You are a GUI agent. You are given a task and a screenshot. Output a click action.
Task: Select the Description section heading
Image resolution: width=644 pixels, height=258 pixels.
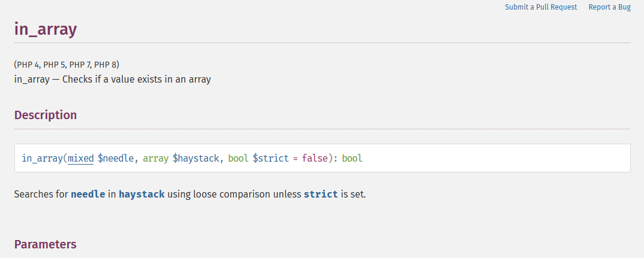[46, 115]
